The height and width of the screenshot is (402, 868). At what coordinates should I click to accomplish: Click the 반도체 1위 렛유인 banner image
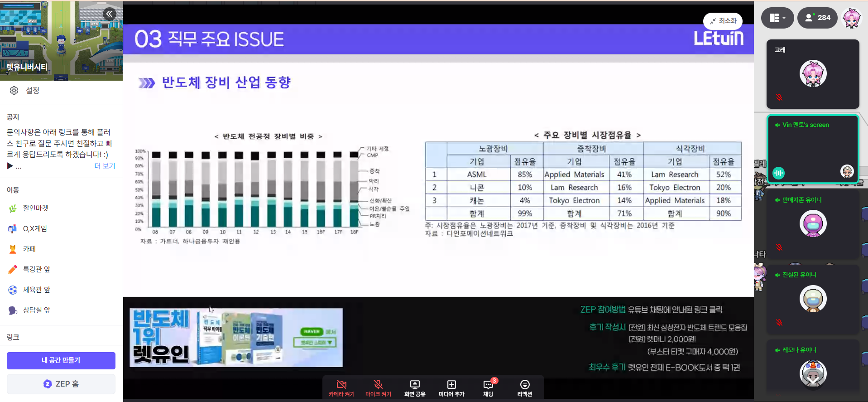[236, 338]
